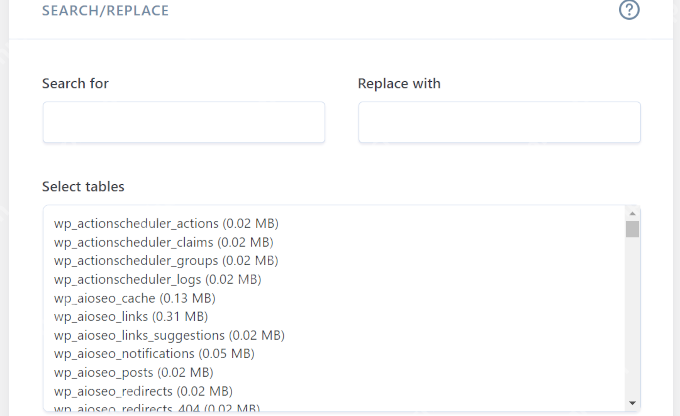Select wp_actionscheduler_logs table

click(157, 279)
